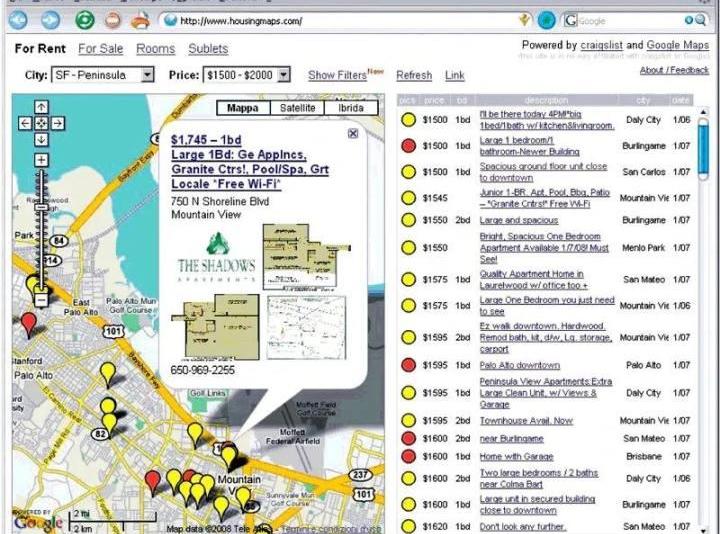This screenshot has height=534, width=720.
Task: Click the Refresh link above listings
Action: tap(414, 75)
